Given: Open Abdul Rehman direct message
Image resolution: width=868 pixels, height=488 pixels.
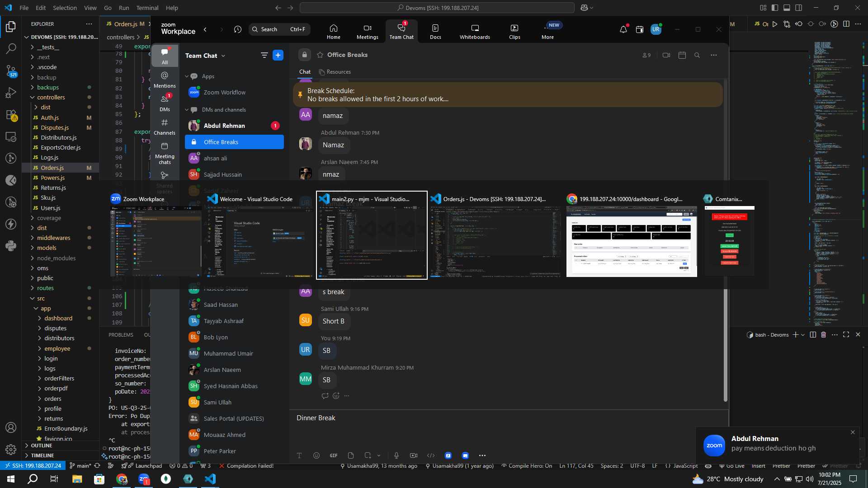Looking at the screenshot, I should pos(234,126).
